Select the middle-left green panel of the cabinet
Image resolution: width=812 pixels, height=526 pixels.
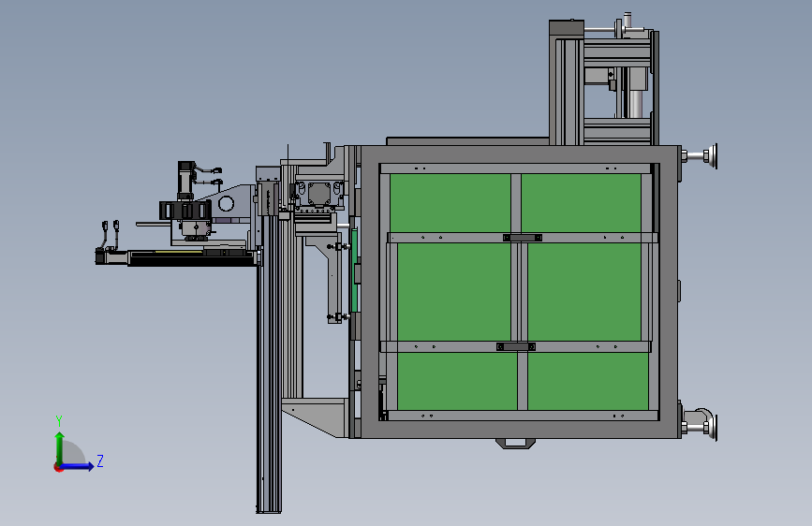454,292
